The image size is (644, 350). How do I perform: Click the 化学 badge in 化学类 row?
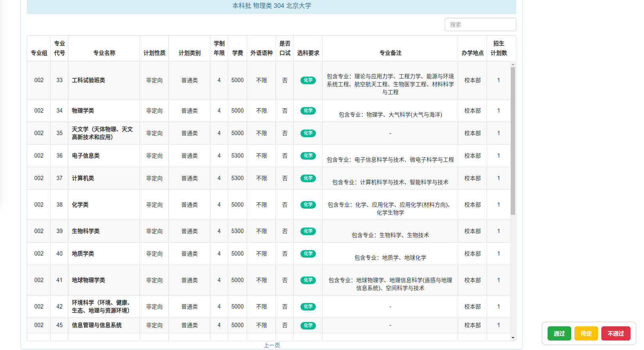point(308,205)
